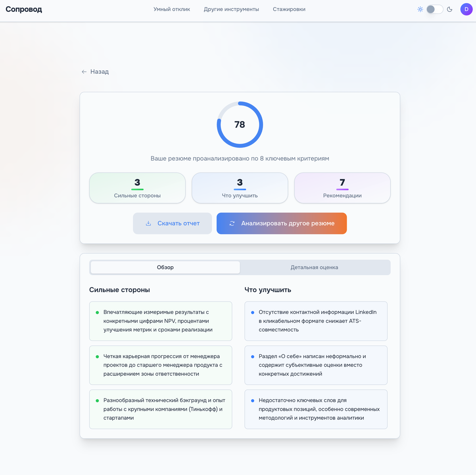Click the Сильные стороны section heading

(119, 290)
